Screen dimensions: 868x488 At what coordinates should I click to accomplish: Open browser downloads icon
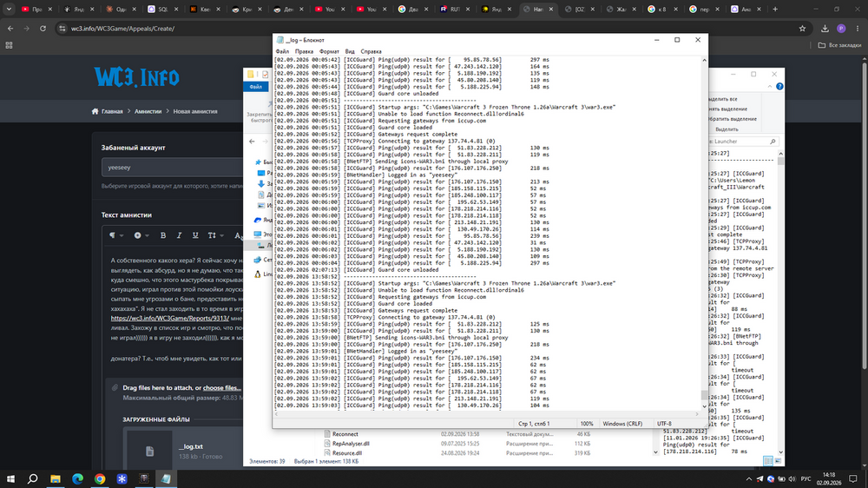tap(825, 29)
